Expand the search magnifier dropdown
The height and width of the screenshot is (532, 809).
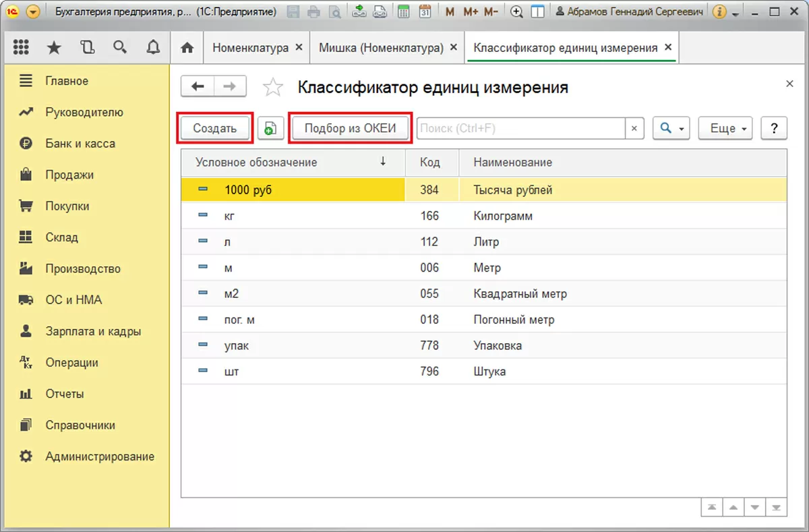pos(671,128)
